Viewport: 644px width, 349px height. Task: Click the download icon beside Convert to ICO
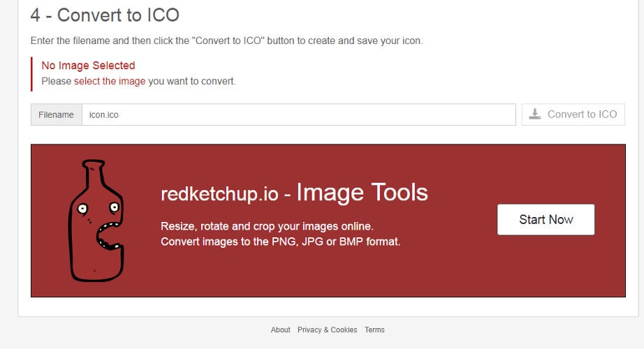pos(535,114)
